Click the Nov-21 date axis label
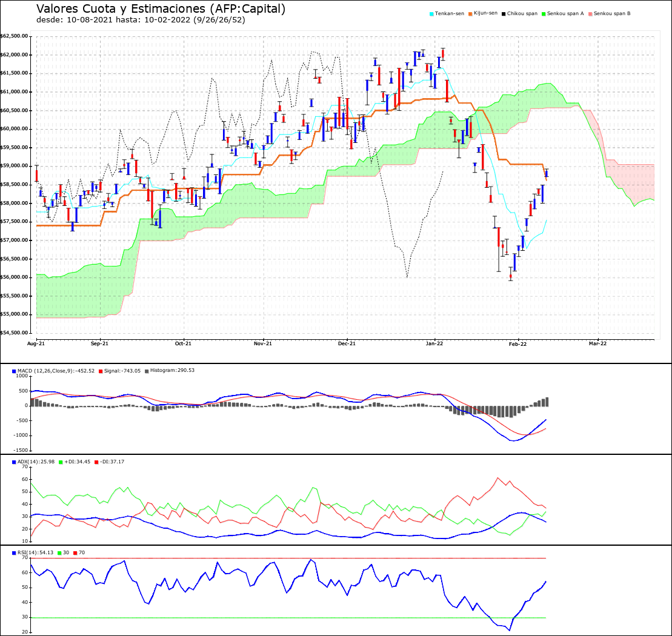 [263, 343]
